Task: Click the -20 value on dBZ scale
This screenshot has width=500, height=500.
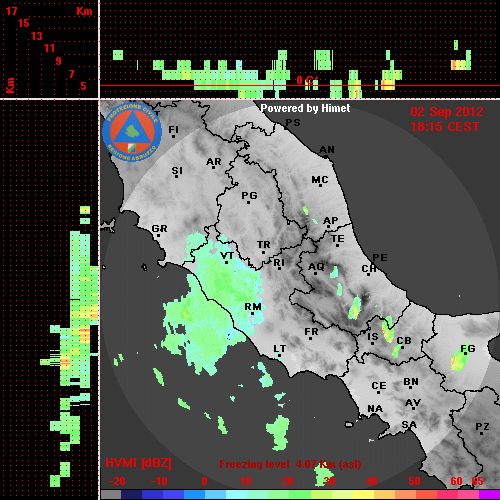Action: coord(117,481)
